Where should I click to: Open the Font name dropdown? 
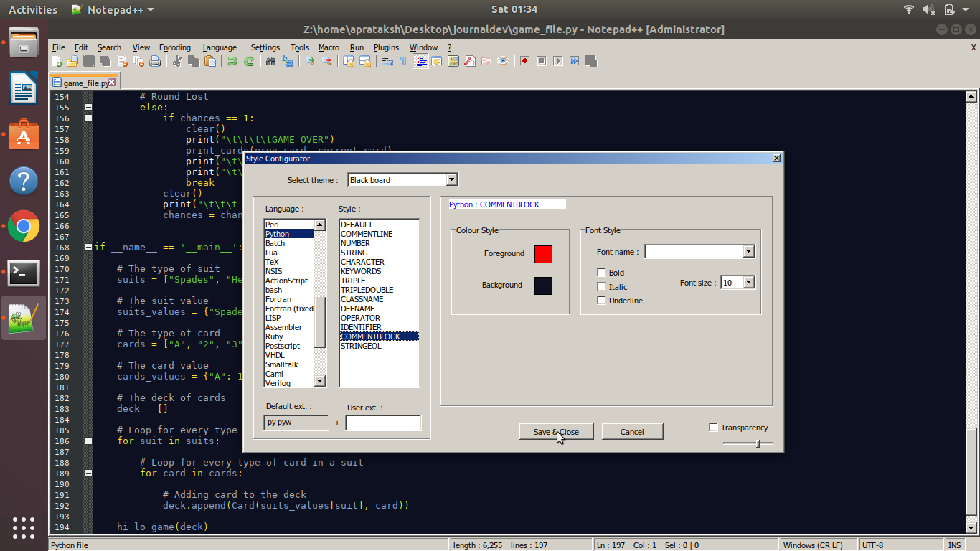coord(749,251)
